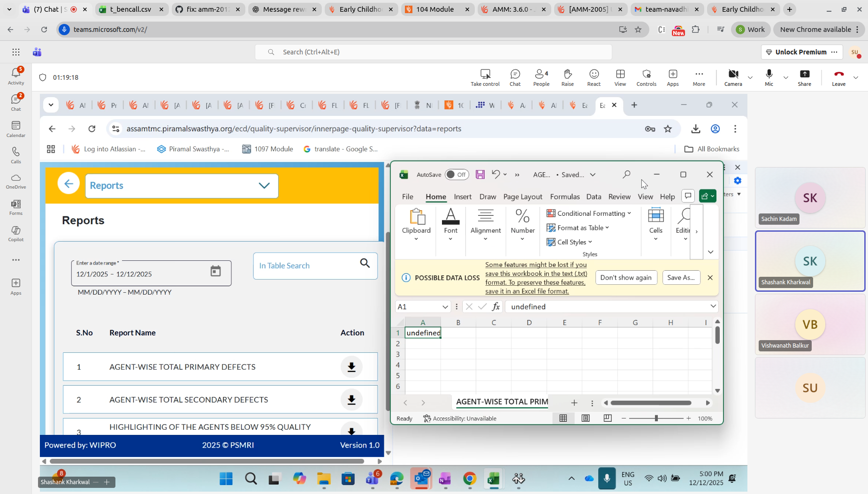Download Agent-Wise Total Secondary Defects report
This screenshot has width=868, height=494.
[351, 400]
